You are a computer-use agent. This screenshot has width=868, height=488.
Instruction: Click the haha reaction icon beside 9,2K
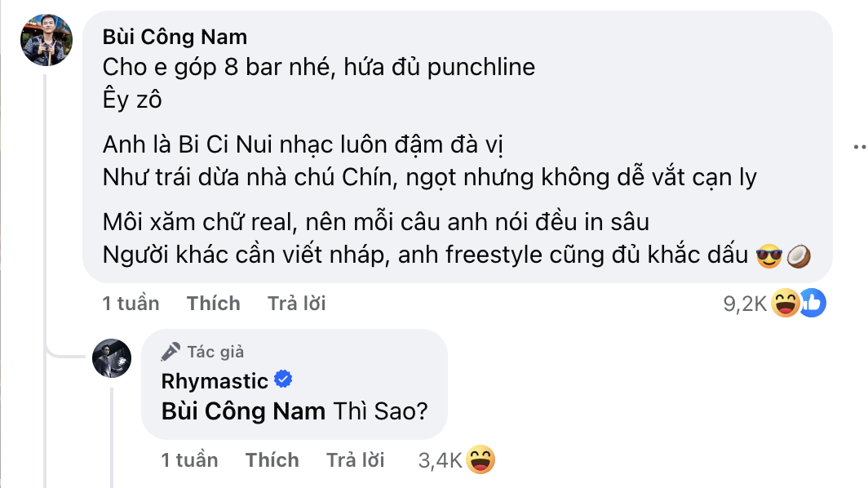[786, 304]
